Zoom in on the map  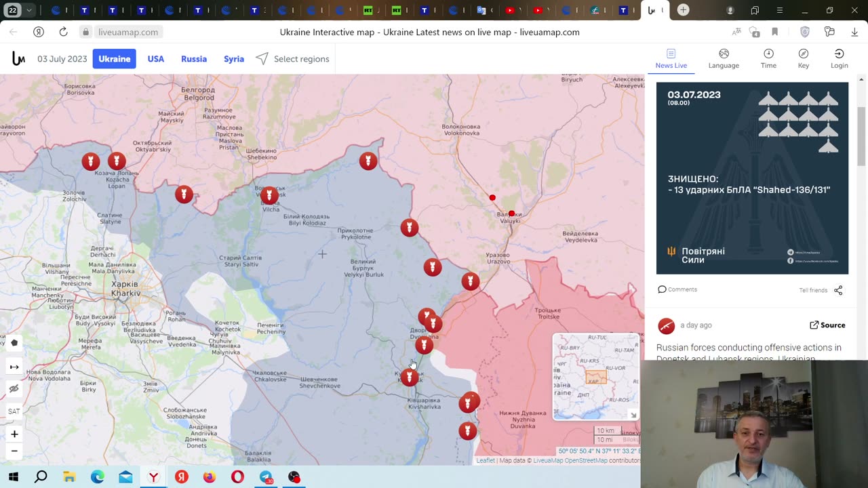pyautogui.click(x=14, y=434)
